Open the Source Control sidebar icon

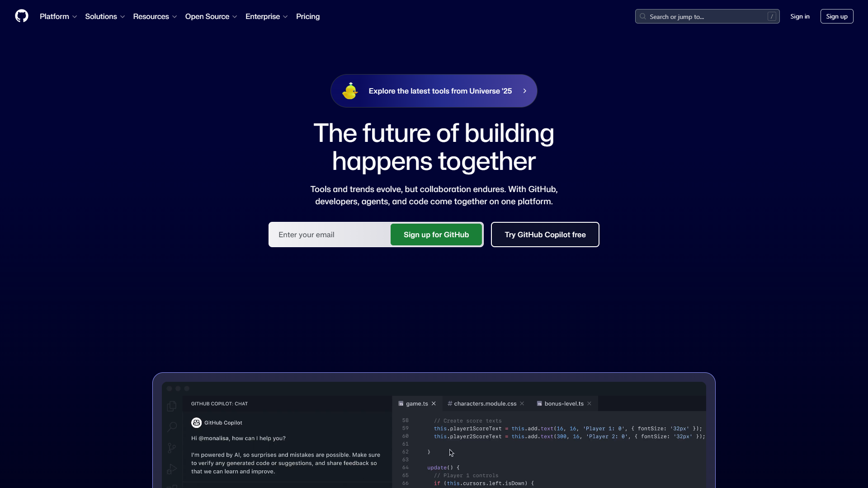172,447
